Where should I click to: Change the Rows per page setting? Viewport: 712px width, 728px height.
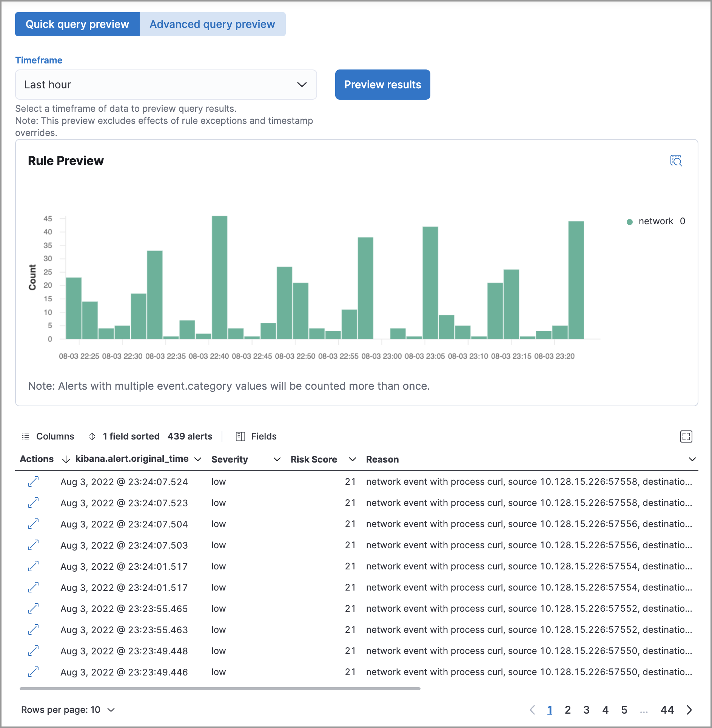pos(68,710)
